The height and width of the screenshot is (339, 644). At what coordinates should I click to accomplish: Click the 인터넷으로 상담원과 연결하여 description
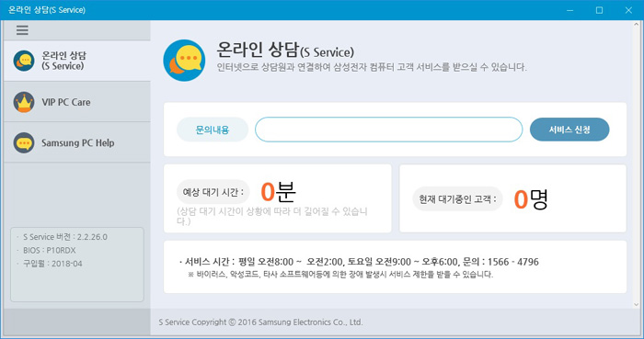click(x=372, y=67)
